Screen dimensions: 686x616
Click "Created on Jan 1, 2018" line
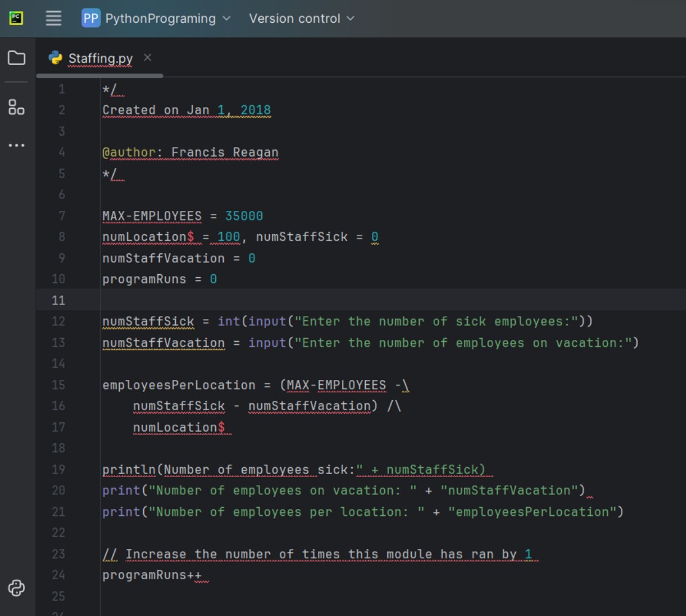(x=186, y=110)
